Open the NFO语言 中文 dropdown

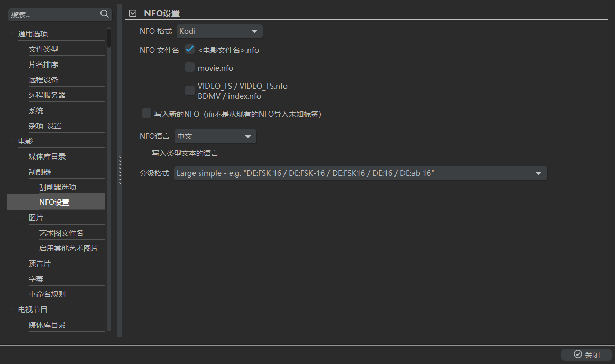(215, 136)
